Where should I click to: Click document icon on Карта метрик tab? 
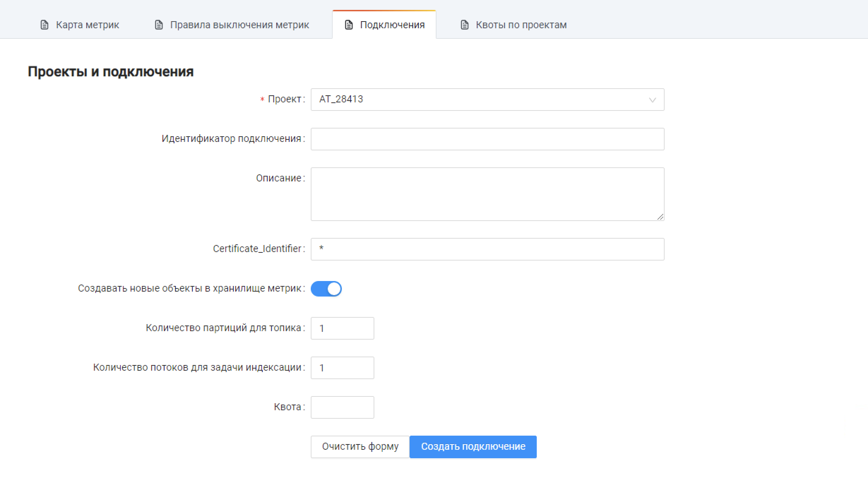44,25
